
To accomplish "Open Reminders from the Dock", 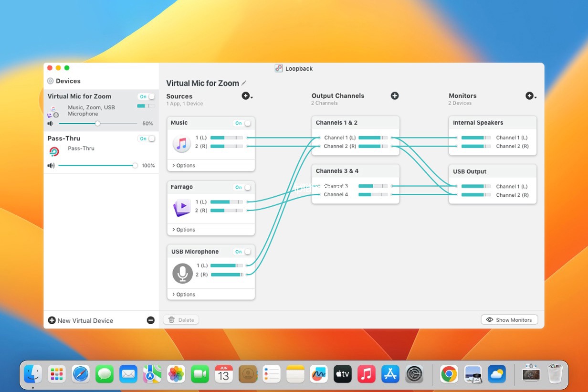I will [272, 374].
